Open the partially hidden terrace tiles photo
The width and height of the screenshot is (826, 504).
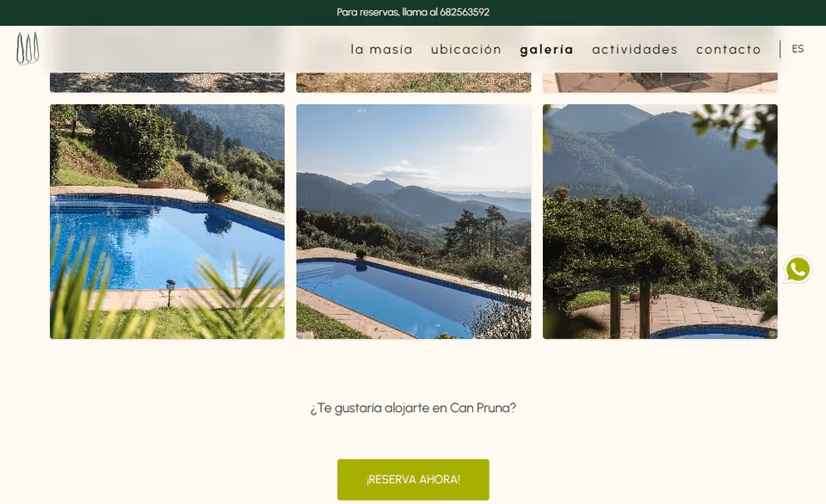coord(660,83)
